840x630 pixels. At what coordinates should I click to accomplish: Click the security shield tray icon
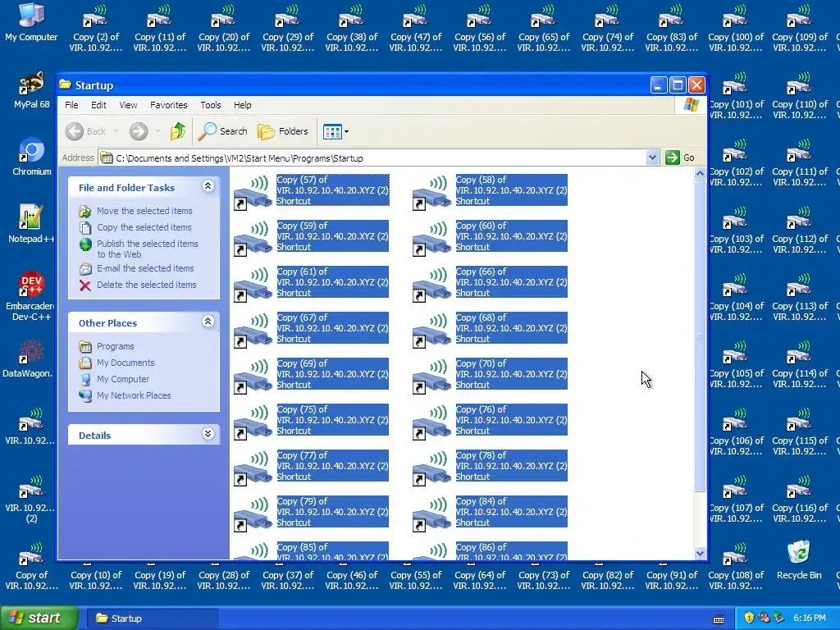749,619
